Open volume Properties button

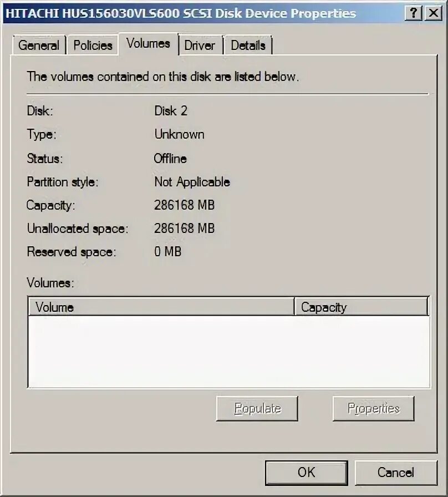[374, 409]
